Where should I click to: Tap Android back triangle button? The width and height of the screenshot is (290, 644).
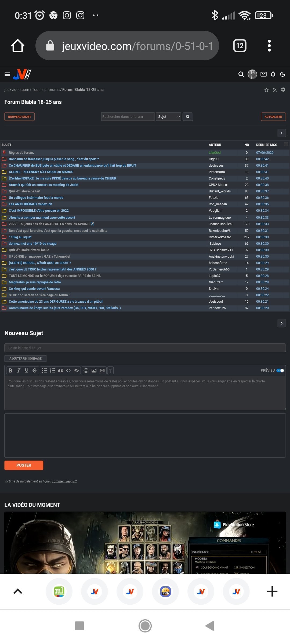[x=210, y=626]
